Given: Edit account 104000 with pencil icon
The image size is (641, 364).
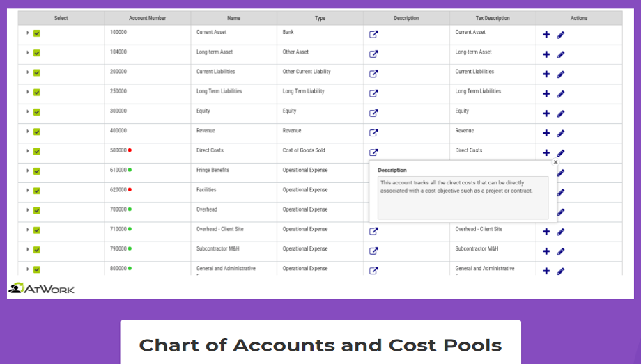Looking at the screenshot, I should [x=561, y=54].
